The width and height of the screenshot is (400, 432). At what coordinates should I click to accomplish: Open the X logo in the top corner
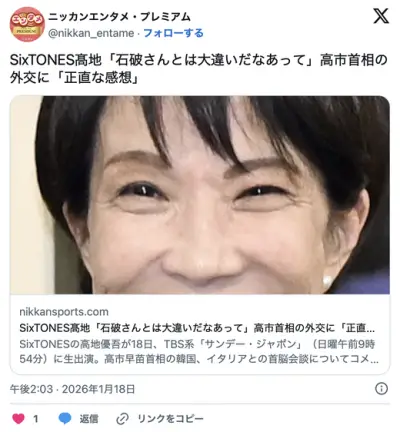coord(381,16)
